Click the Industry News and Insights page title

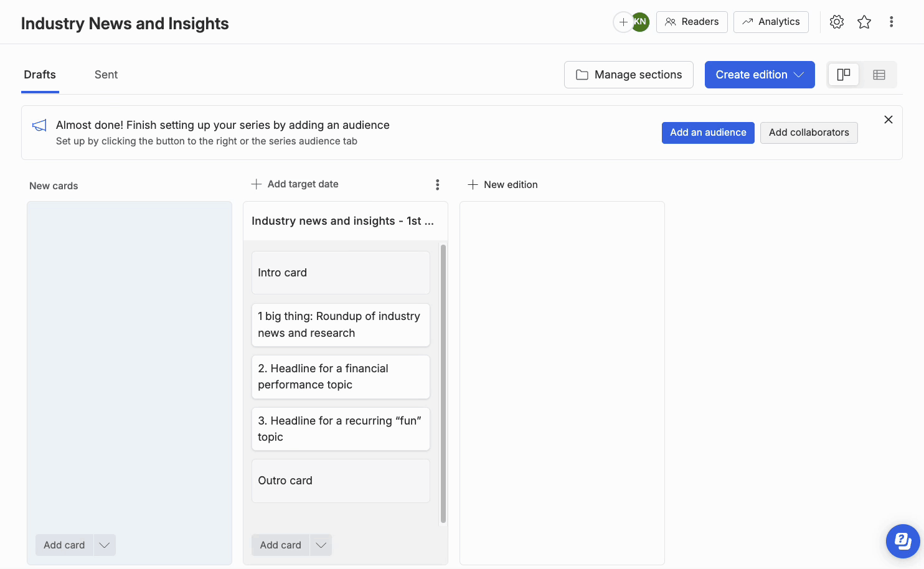pyautogui.click(x=125, y=24)
